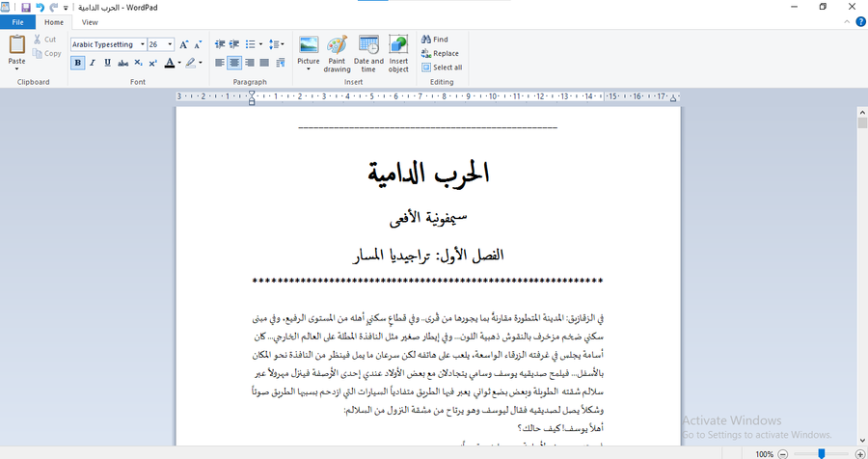This screenshot has width=868, height=459.
Task: Click Replace in Editing group
Action: [x=440, y=54]
